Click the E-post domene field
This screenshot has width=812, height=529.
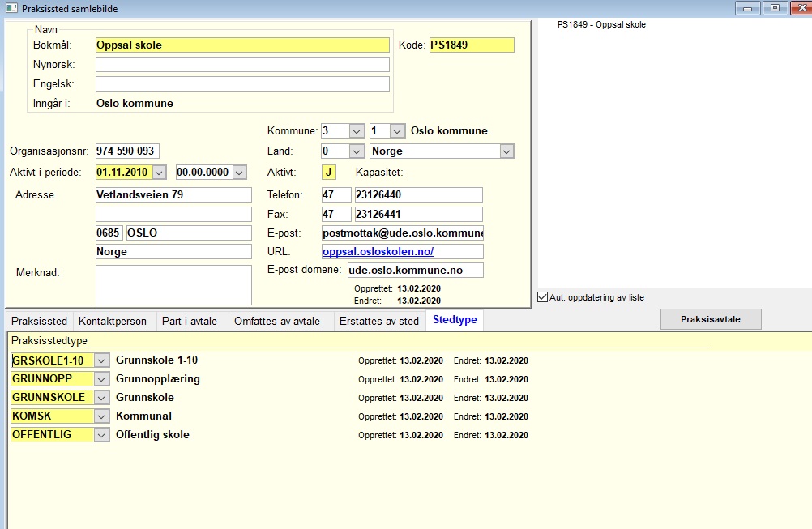(x=416, y=271)
